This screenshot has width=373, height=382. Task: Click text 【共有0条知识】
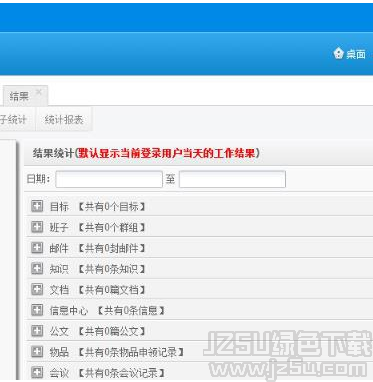[112, 269]
